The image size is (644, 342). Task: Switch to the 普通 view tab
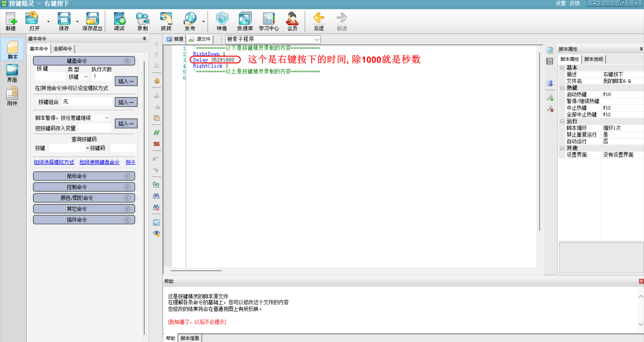[175, 39]
